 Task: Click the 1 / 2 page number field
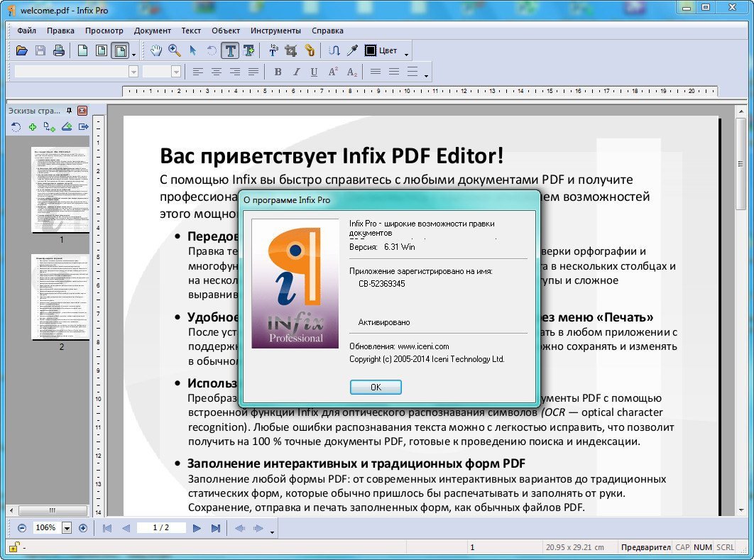[x=161, y=528]
